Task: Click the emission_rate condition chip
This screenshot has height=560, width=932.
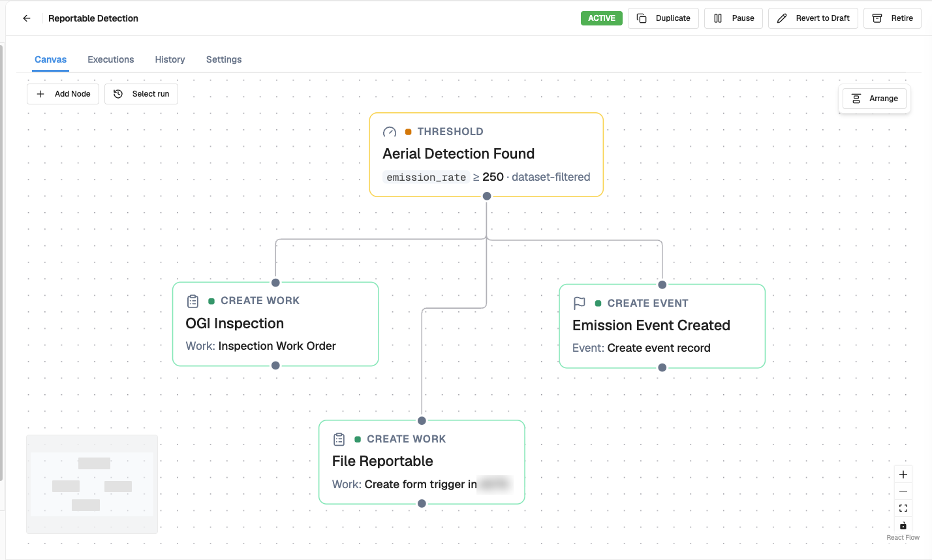Action: pos(426,177)
